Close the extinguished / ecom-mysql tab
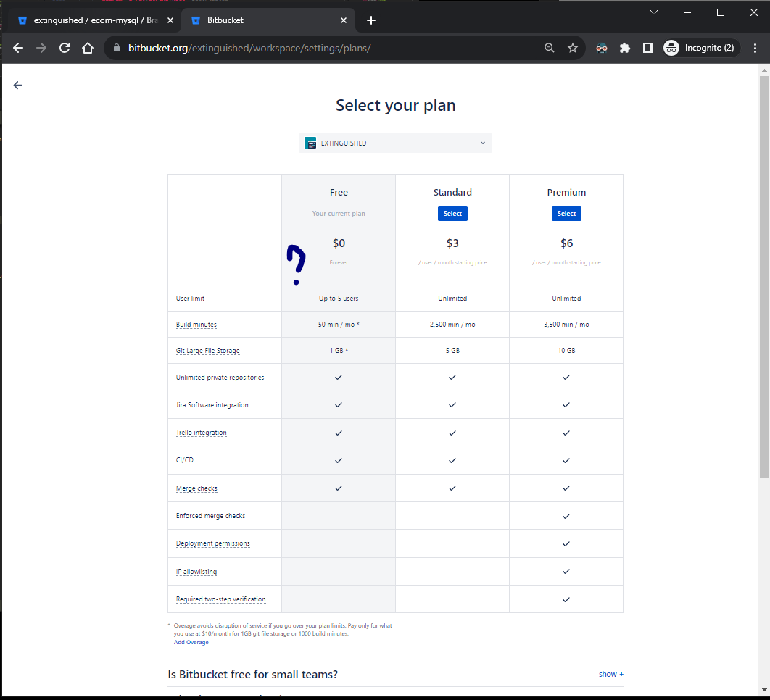This screenshot has height=700, width=770. click(x=170, y=20)
